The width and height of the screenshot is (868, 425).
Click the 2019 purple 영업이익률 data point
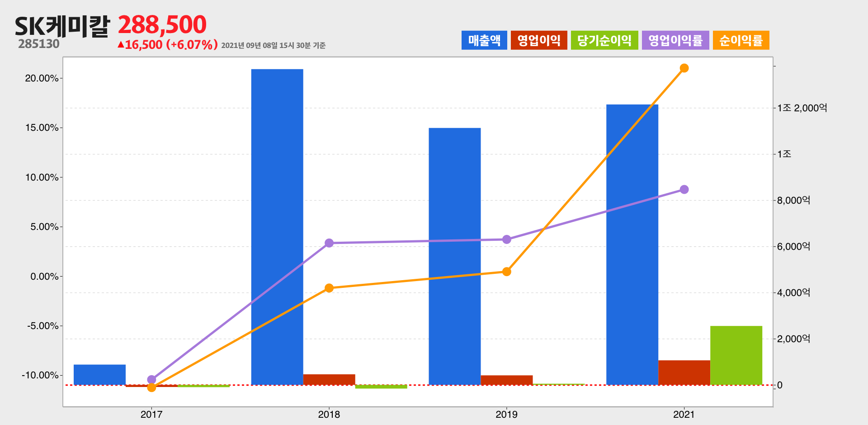point(507,239)
